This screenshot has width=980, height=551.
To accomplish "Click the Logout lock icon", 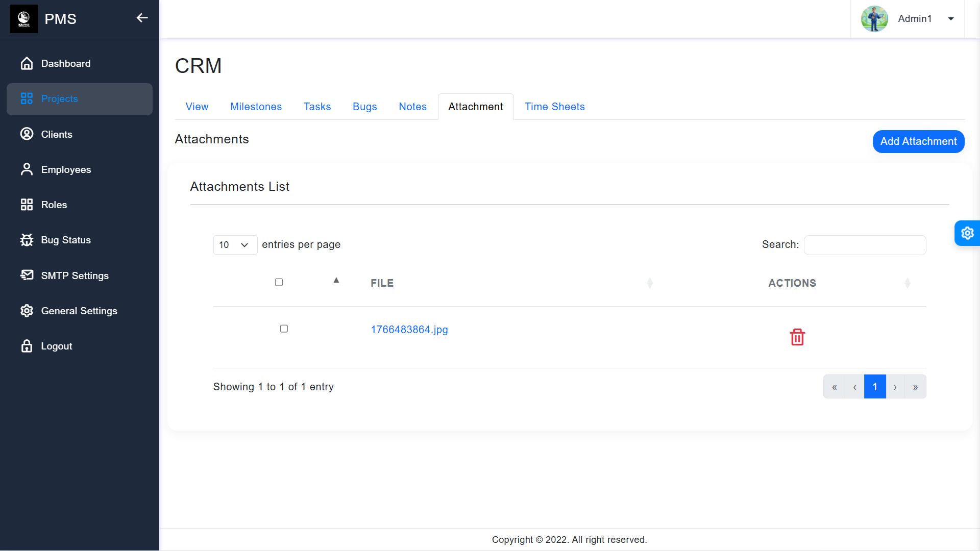I will click(x=27, y=346).
